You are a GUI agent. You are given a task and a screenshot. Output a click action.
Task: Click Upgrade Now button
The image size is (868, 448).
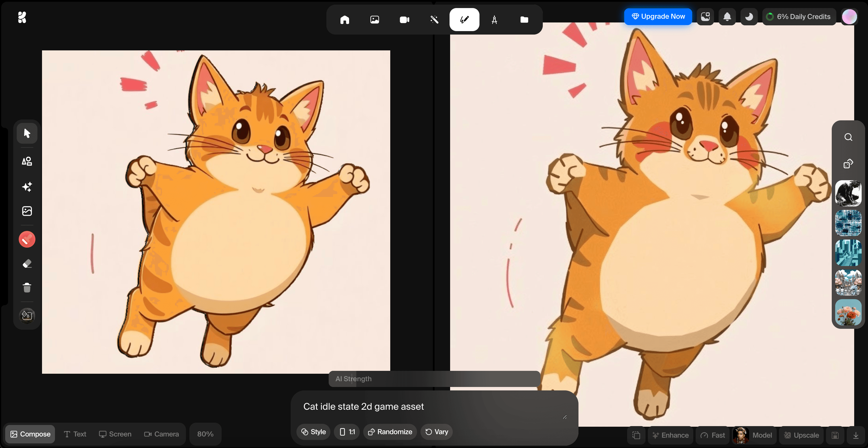pos(658,16)
